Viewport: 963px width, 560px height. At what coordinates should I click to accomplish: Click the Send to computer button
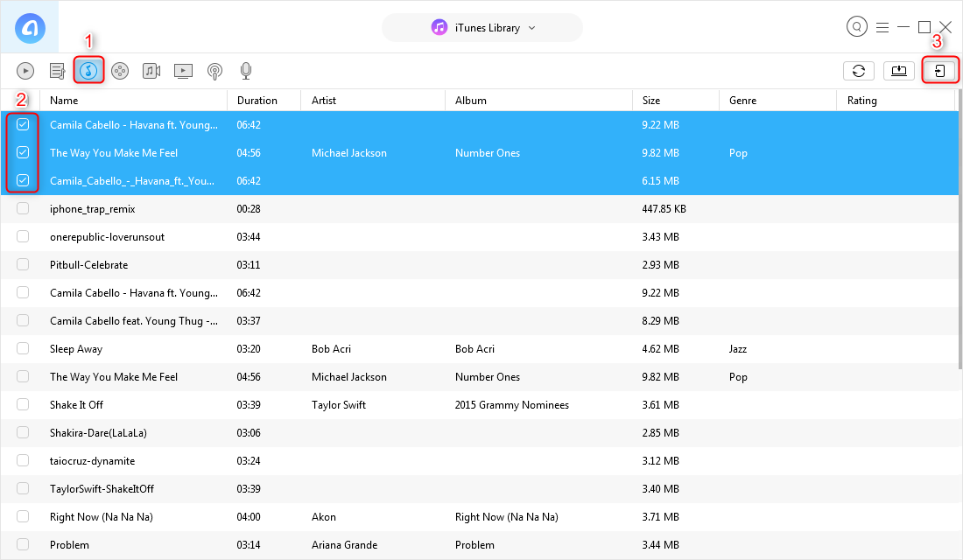[x=898, y=71]
